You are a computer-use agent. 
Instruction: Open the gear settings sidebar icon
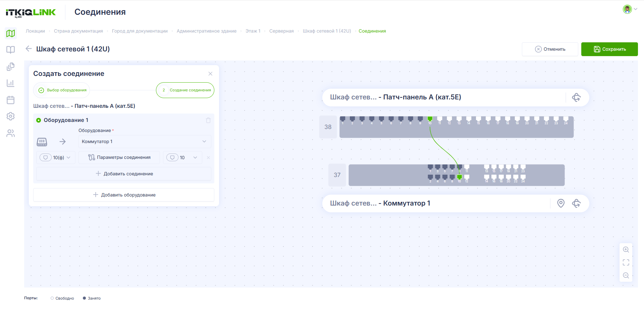click(x=11, y=116)
